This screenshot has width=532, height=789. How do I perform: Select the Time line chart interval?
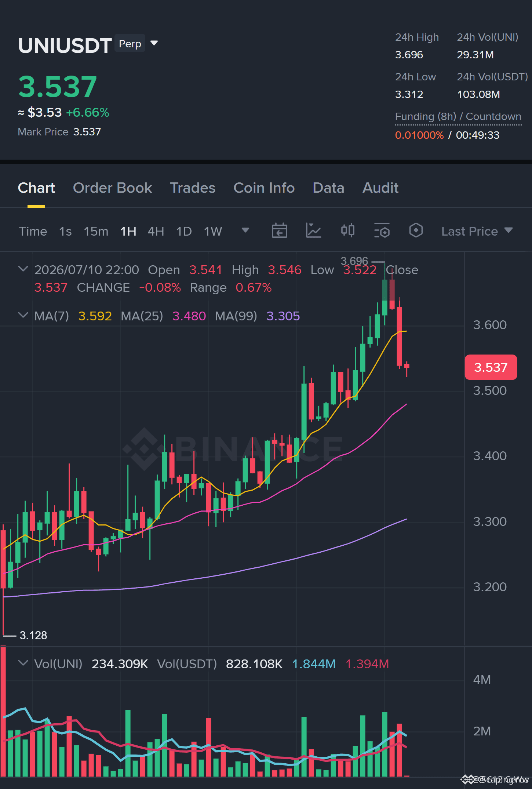[33, 231]
